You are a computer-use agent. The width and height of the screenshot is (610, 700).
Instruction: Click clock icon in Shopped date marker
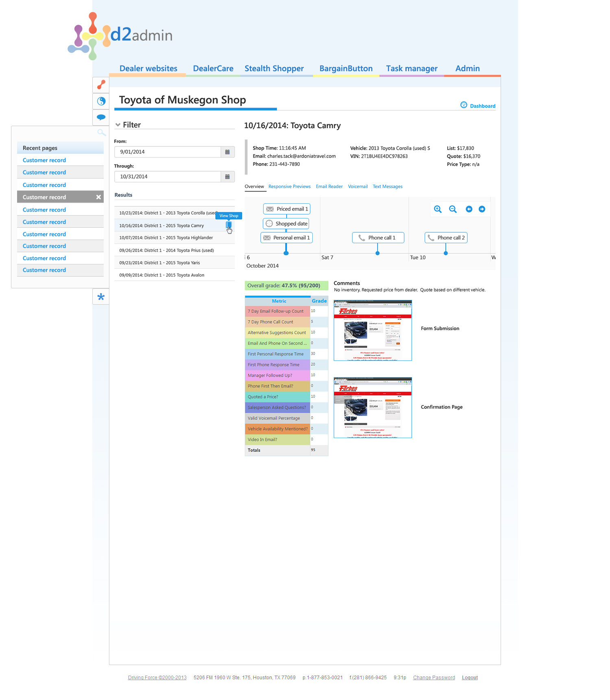269,224
